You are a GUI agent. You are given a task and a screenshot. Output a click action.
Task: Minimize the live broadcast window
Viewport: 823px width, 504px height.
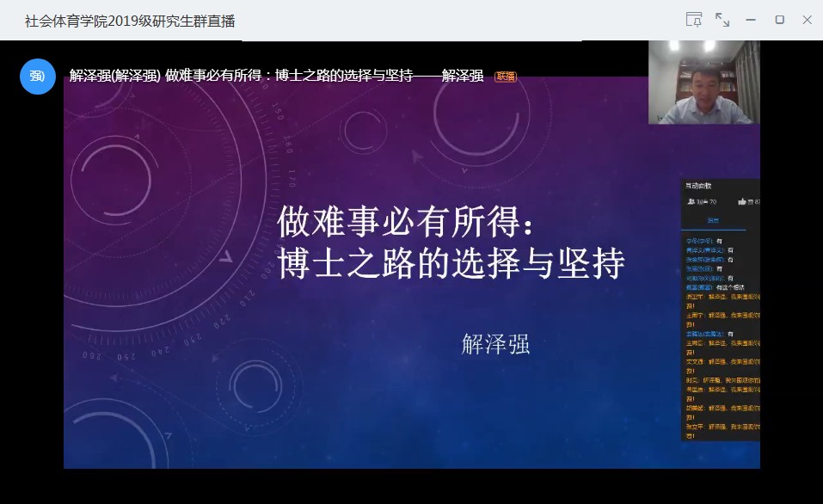coord(751,20)
